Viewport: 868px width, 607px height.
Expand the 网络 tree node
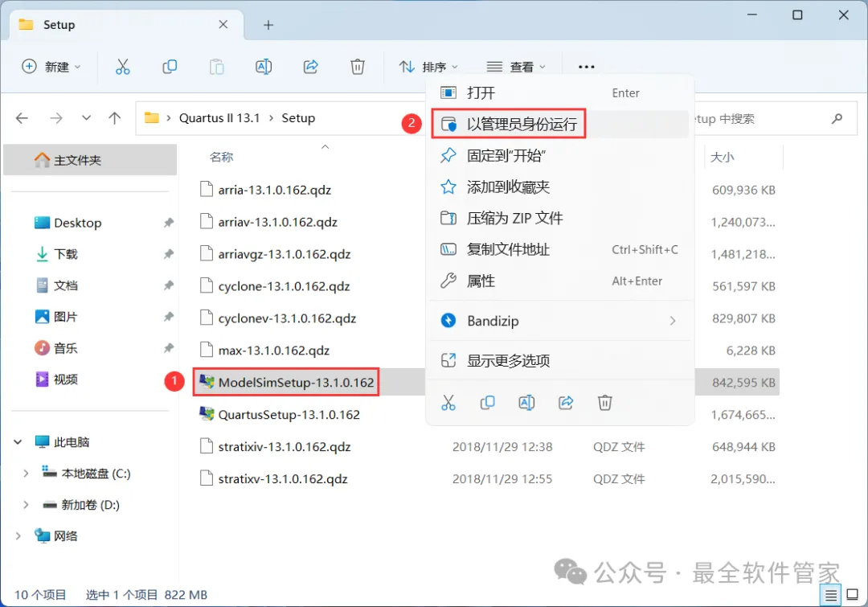click(18, 536)
